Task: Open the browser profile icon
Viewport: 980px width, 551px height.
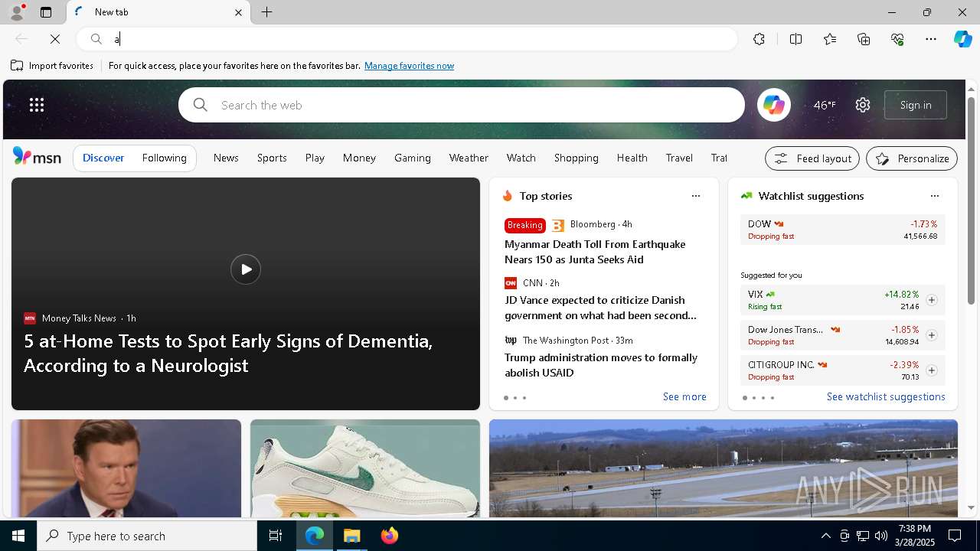Action: 17,12
